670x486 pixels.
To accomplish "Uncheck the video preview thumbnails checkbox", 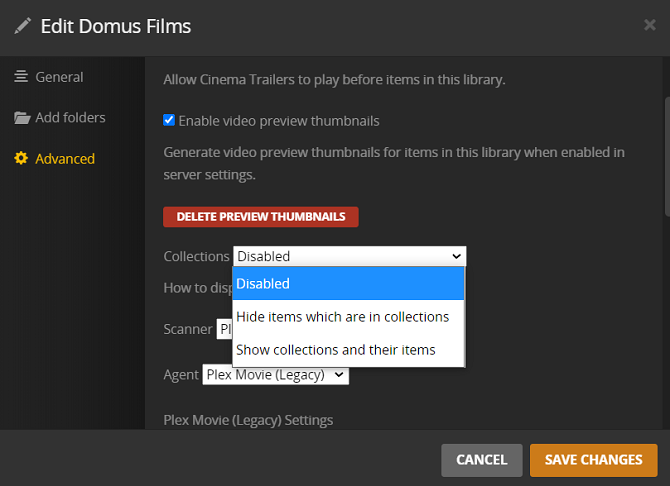I will pos(169,121).
